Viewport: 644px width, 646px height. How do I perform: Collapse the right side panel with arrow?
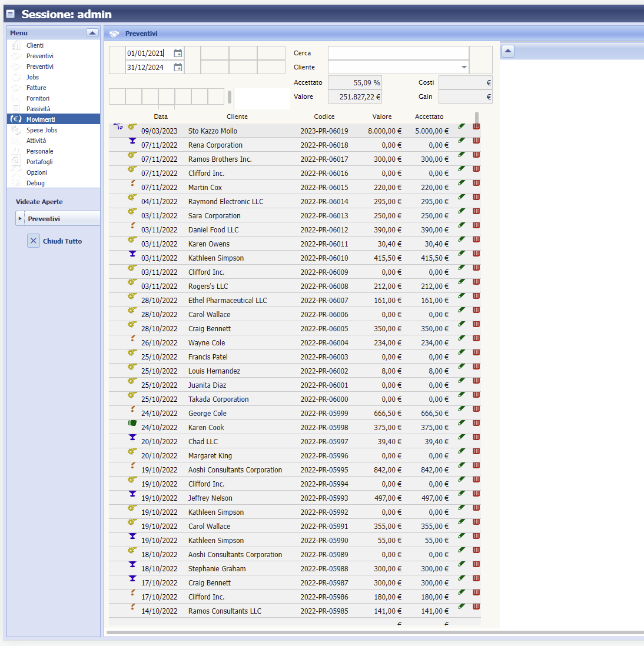507,51
